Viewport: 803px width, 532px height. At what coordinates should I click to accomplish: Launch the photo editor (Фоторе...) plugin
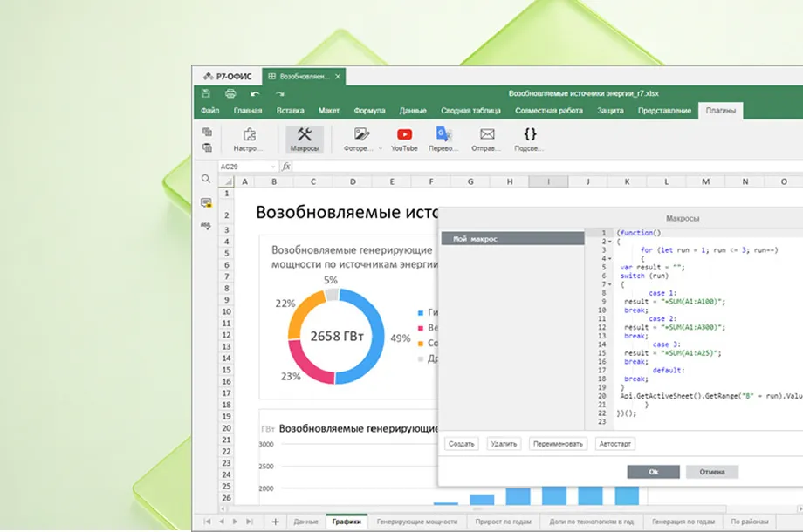click(359, 140)
